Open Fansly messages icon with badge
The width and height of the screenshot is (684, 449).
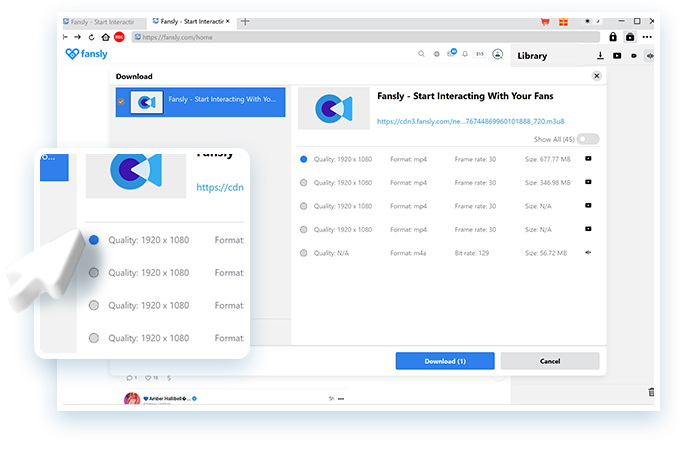[x=451, y=53]
